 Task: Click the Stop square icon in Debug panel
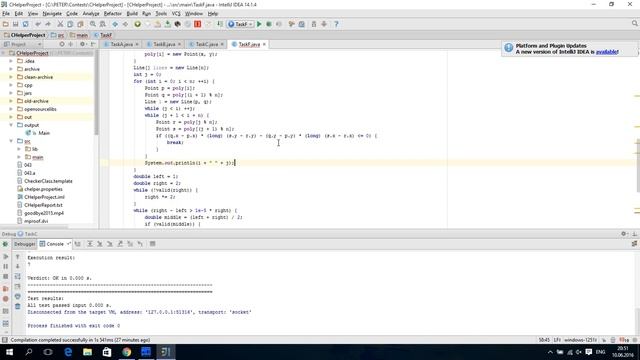click(6, 276)
